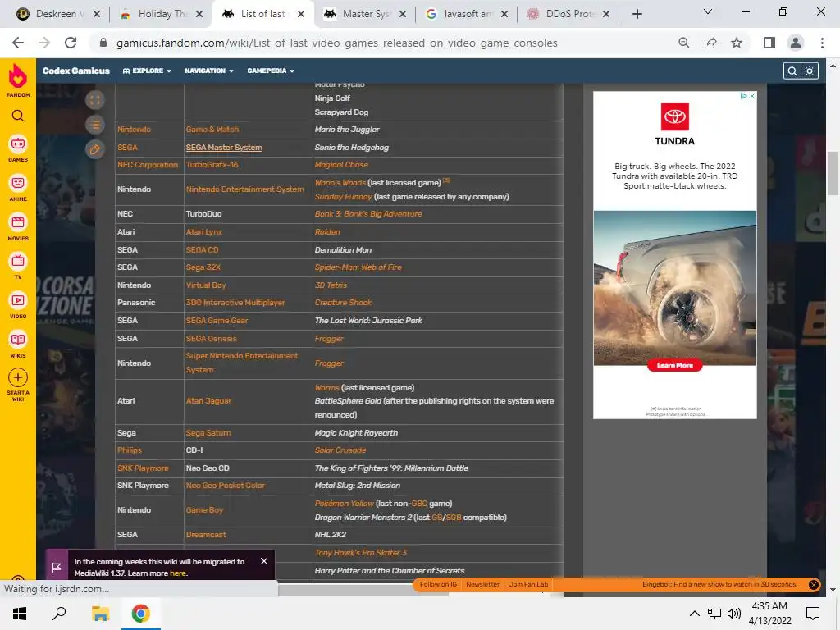Open the Fandom sidebar search icon

tap(18, 116)
